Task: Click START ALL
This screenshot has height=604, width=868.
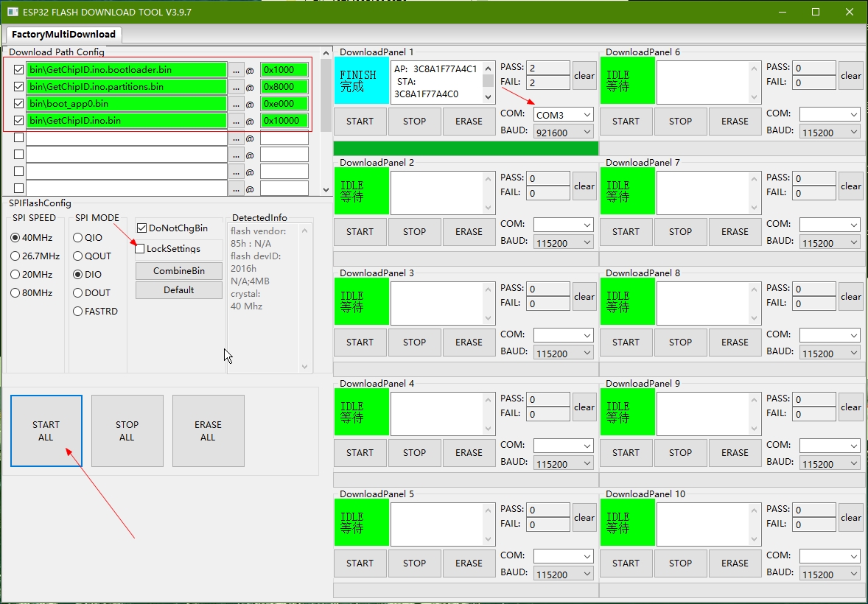Action: pyautogui.click(x=46, y=431)
